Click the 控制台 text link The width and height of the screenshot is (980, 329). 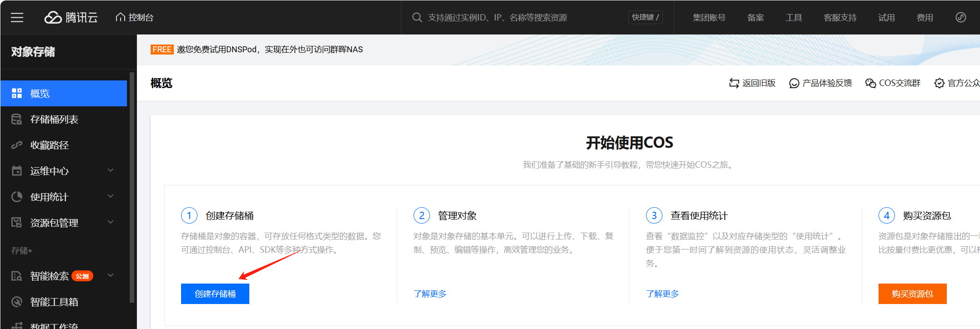tap(141, 18)
